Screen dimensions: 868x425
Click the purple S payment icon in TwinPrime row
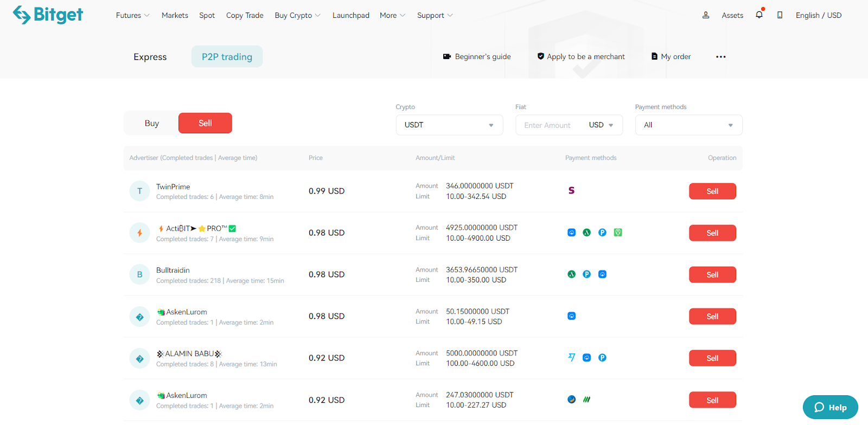point(571,190)
